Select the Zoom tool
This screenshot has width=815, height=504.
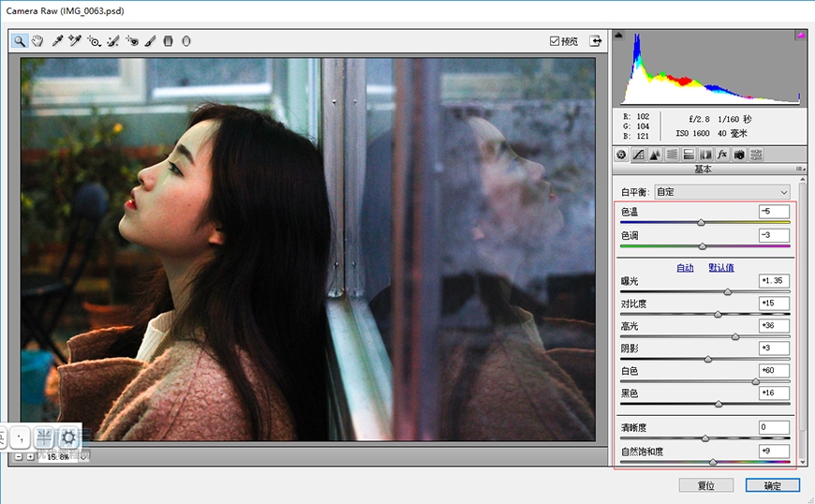[x=20, y=41]
